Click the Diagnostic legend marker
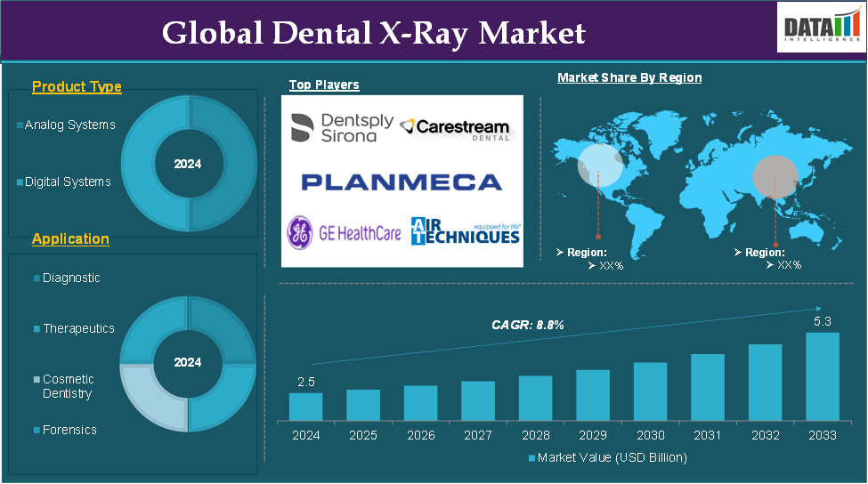Screen dimensions: 868x484 (37, 278)
